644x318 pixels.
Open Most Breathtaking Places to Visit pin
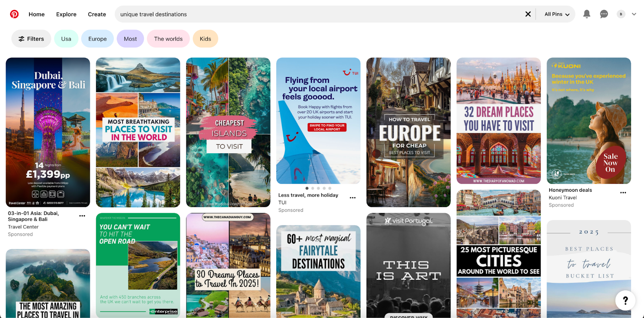[x=138, y=132]
